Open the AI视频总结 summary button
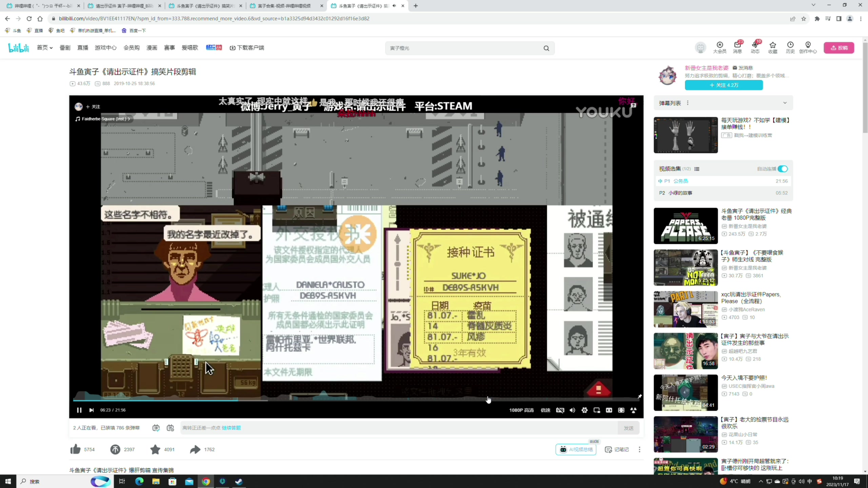The width and height of the screenshot is (868, 488). tap(576, 449)
